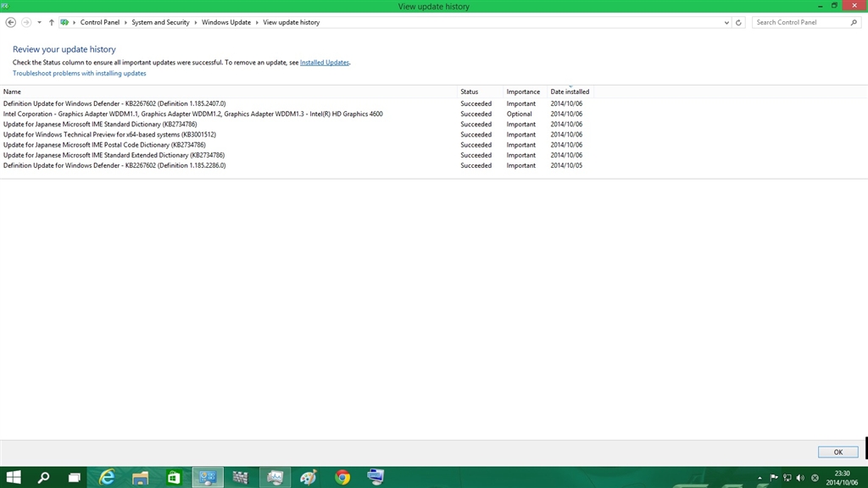Go back using the back arrow
Screen dimensions: 868x488
(10, 22)
